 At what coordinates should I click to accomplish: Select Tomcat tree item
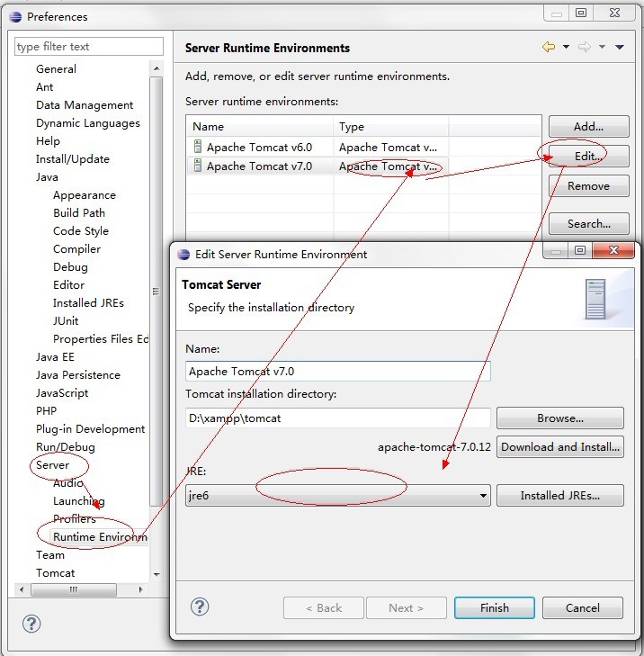pyautogui.click(x=55, y=572)
